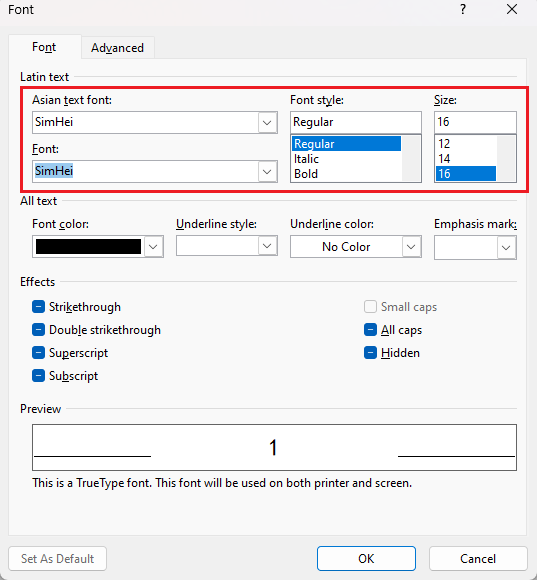Viewport: 537px width, 580px height.
Task: Toggle the Hidden checkbox
Action: coord(370,353)
